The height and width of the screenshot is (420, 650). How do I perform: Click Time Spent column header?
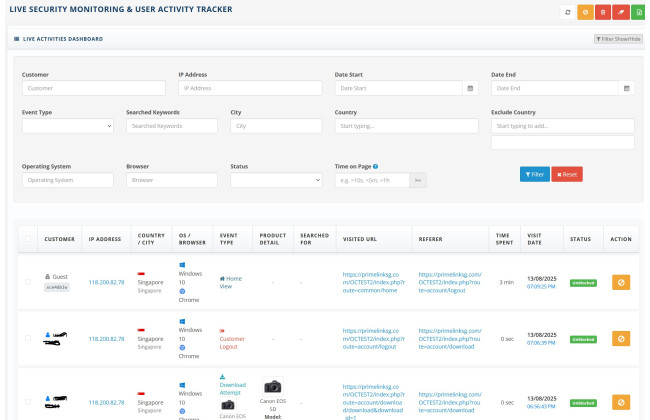click(504, 239)
